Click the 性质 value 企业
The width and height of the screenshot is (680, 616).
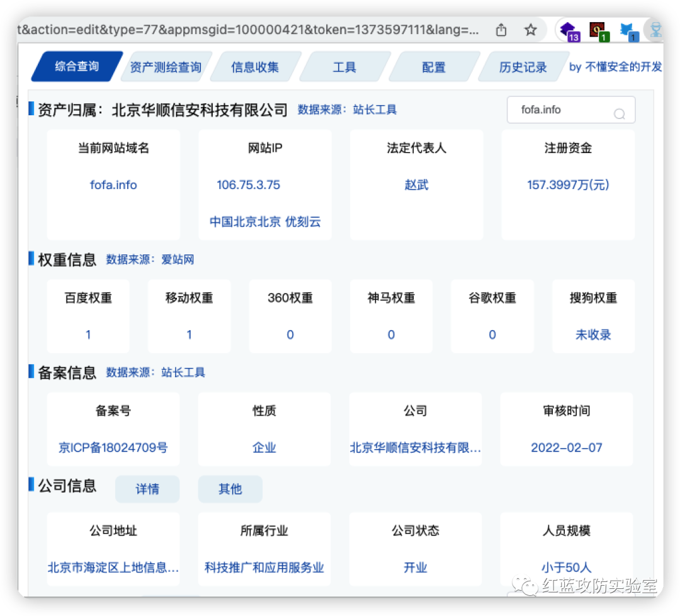tap(264, 447)
